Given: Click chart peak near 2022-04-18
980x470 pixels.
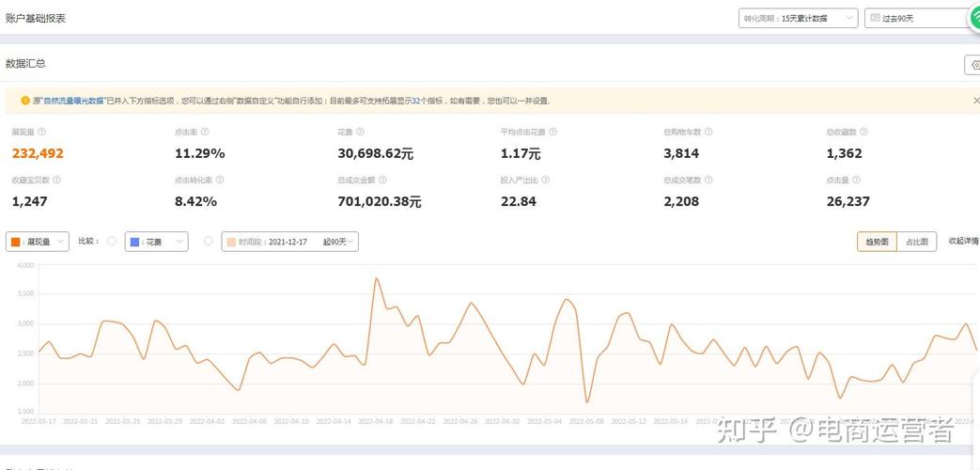Looking at the screenshot, I should (x=376, y=278).
